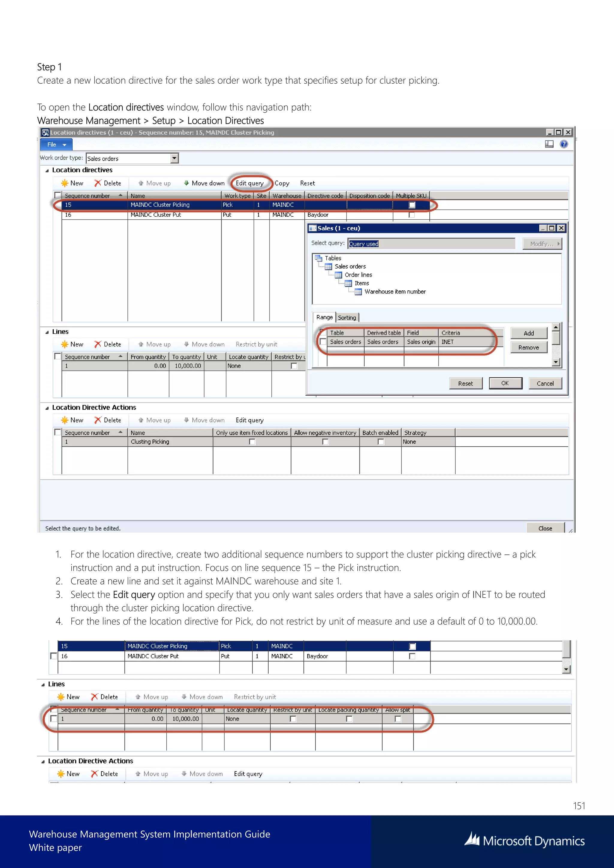Select Sales orders table icon in query tree

pos(329,266)
